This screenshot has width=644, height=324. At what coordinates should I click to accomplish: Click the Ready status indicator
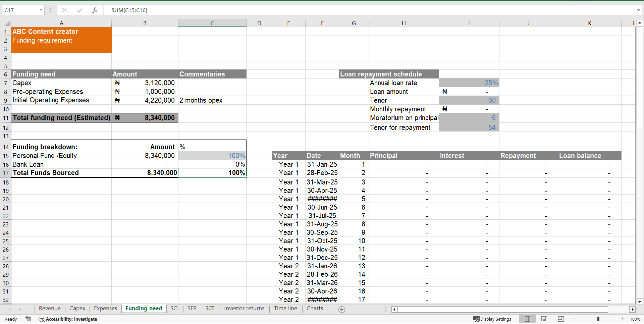tap(11, 319)
